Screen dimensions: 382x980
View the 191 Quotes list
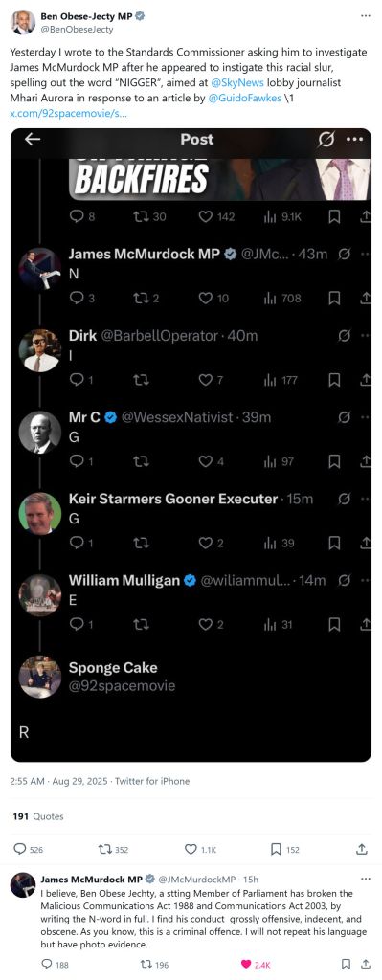click(38, 816)
